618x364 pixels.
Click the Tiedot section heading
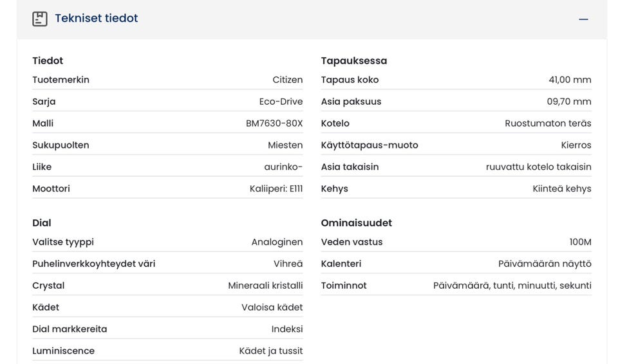tap(48, 61)
